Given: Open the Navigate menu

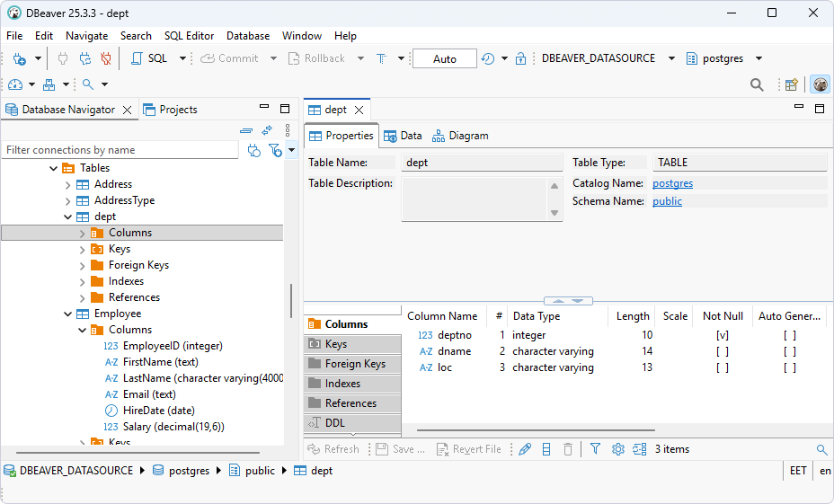Looking at the screenshot, I should pyautogui.click(x=86, y=36).
